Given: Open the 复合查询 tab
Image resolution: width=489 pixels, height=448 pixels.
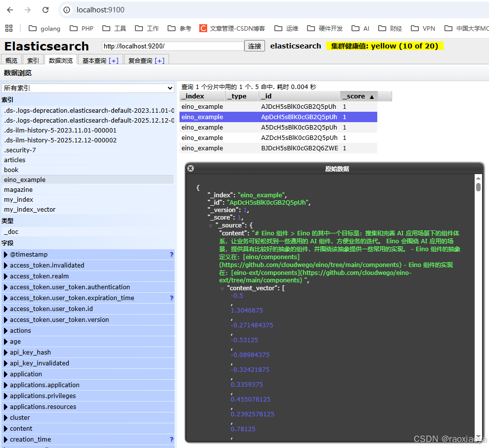Looking at the screenshot, I should 146,60.
